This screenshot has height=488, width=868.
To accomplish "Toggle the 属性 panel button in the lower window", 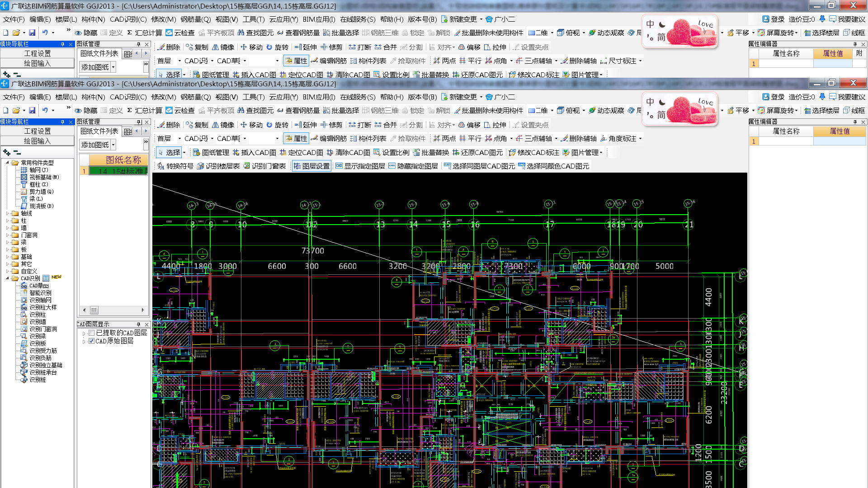I will pos(297,138).
